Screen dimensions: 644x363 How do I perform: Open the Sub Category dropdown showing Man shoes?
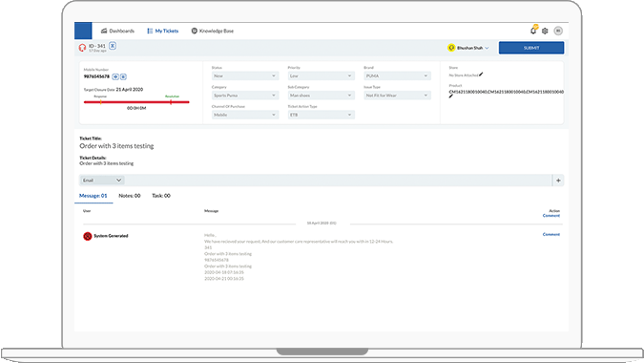click(x=321, y=96)
